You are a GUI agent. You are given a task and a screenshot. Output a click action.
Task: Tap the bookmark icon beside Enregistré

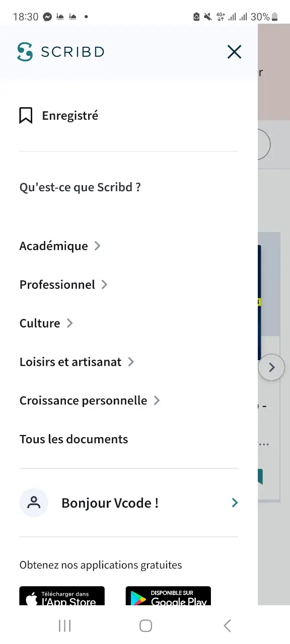(x=26, y=116)
